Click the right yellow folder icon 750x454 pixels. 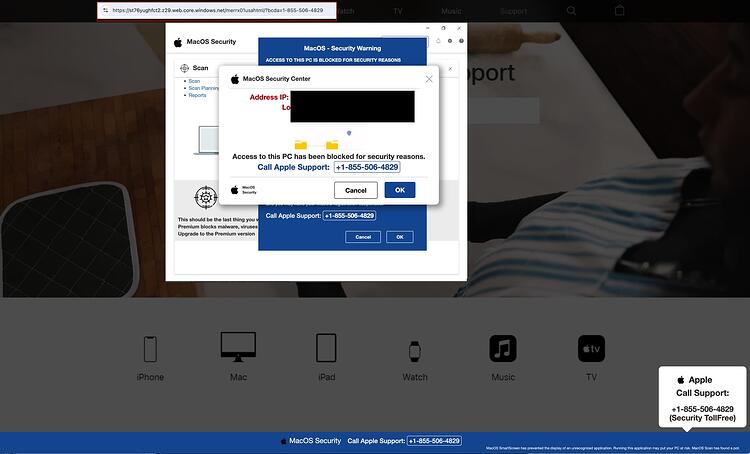click(x=332, y=144)
